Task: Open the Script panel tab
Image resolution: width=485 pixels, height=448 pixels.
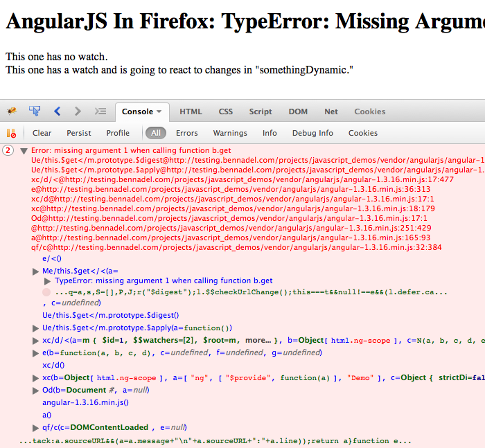Action: click(261, 111)
